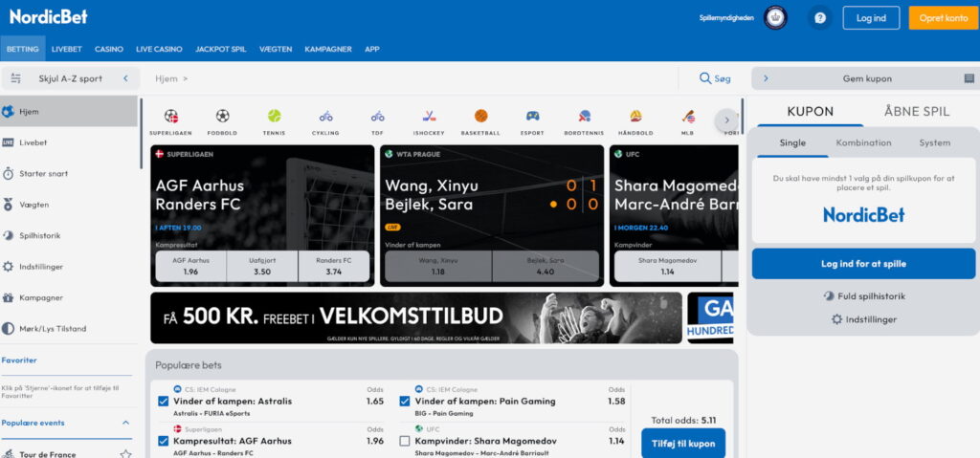Check Kampvinder: Shara Magomedov
The image size is (980, 458).
tap(405, 441)
